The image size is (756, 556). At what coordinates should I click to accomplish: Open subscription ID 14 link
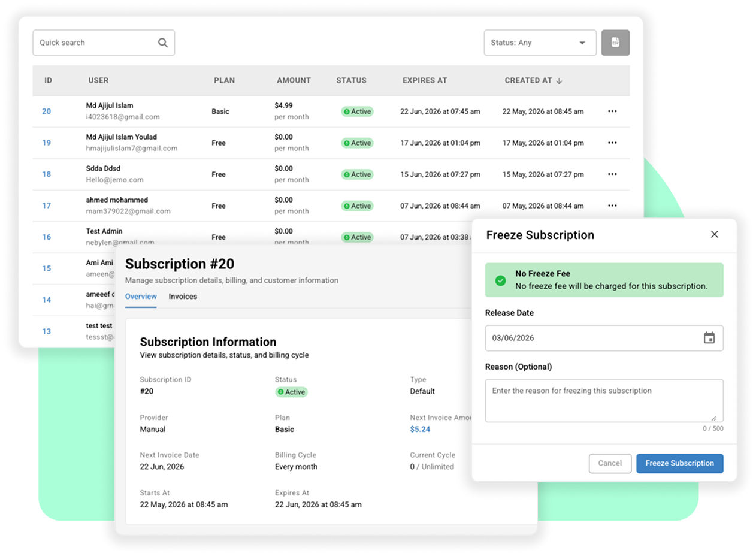pyautogui.click(x=46, y=300)
